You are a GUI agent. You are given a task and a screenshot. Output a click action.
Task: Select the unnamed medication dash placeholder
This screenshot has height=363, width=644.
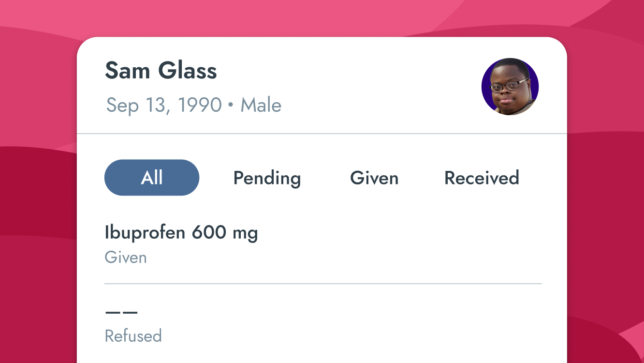click(121, 313)
